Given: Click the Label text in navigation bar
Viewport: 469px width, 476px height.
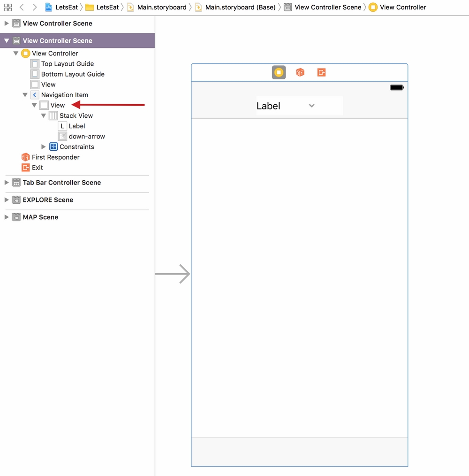Looking at the screenshot, I should 268,106.
